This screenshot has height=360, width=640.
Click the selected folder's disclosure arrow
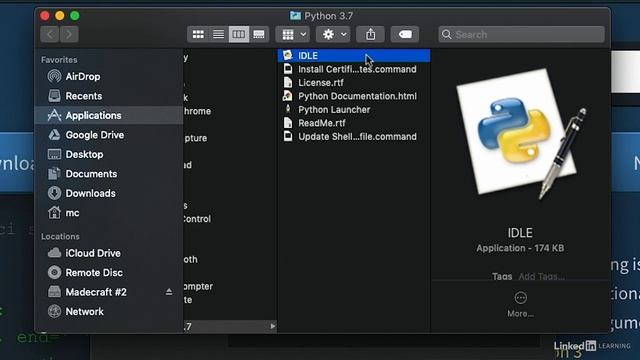tap(273, 326)
